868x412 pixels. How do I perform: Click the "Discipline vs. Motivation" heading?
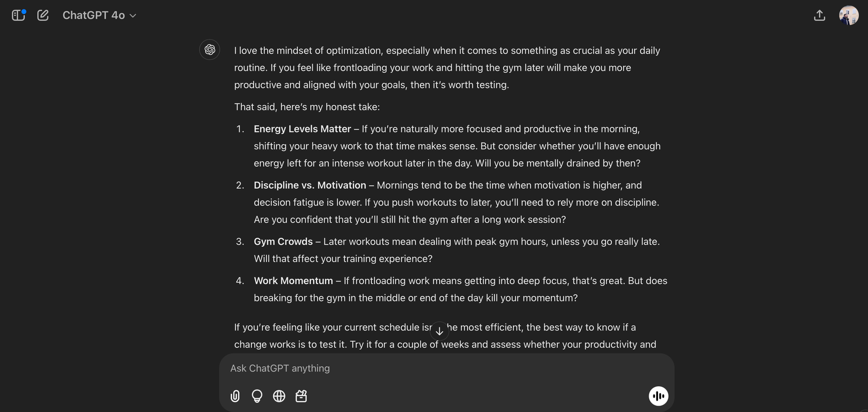[x=310, y=185]
